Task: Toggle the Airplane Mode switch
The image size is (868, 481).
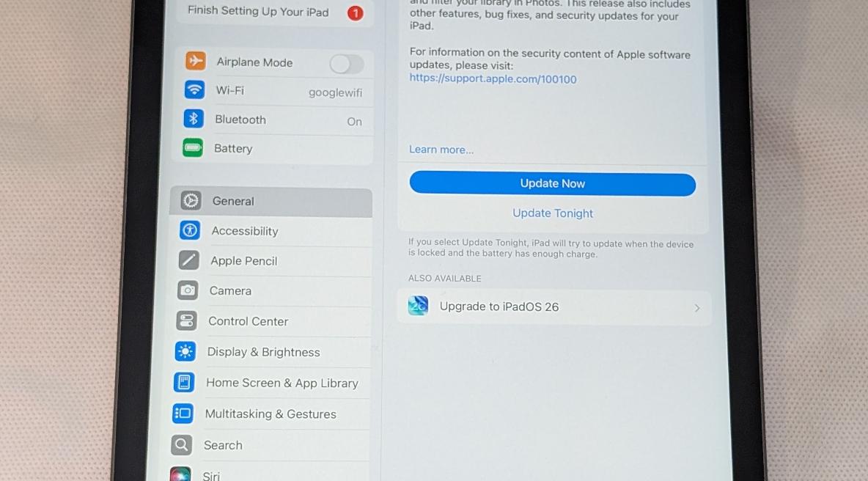Action: (347, 65)
